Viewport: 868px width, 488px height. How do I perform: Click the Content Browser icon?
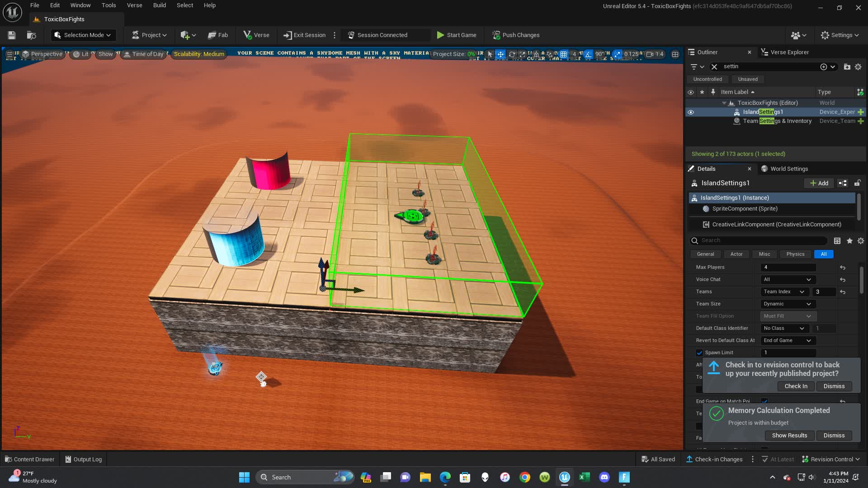coord(31,35)
